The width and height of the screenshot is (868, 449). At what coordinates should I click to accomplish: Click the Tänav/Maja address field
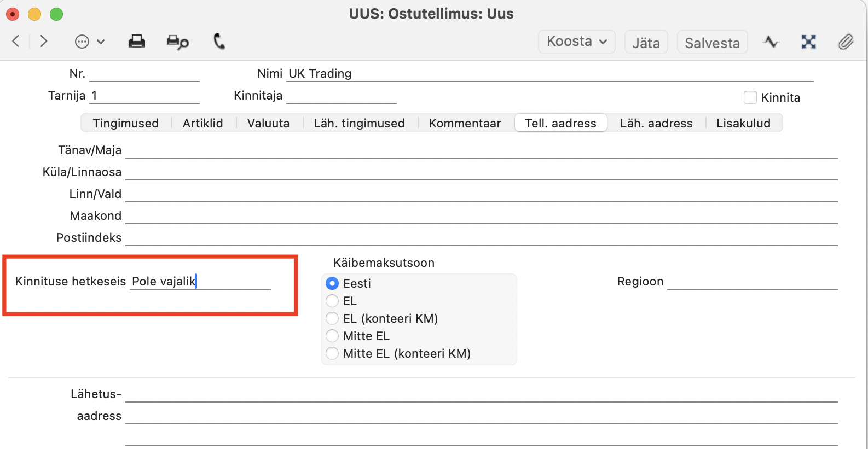[x=482, y=150]
